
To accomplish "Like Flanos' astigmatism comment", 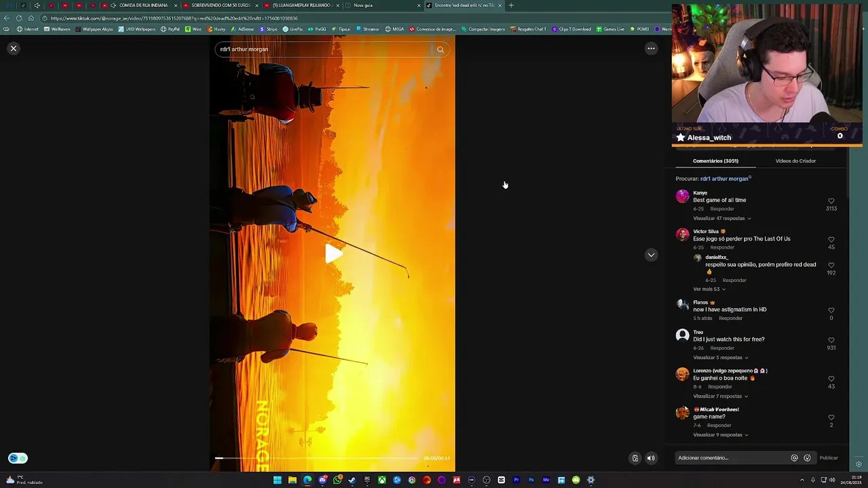I will [831, 310].
